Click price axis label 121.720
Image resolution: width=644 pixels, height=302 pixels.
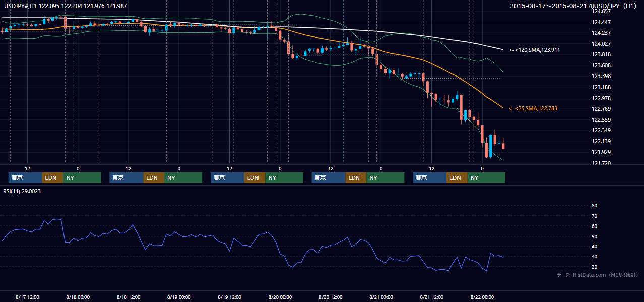click(x=601, y=163)
